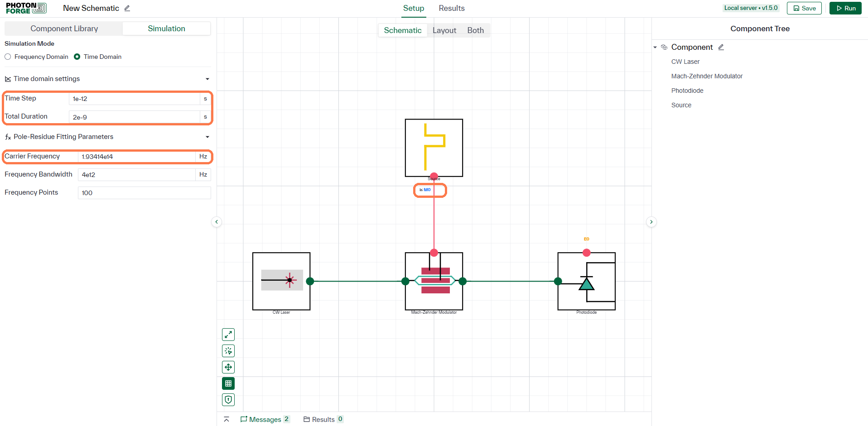Viewport: 868px width, 426px height.
Task: Select the Mach-Zehnder Modulator block
Action: pyautogui.click(x=434, y=281)
